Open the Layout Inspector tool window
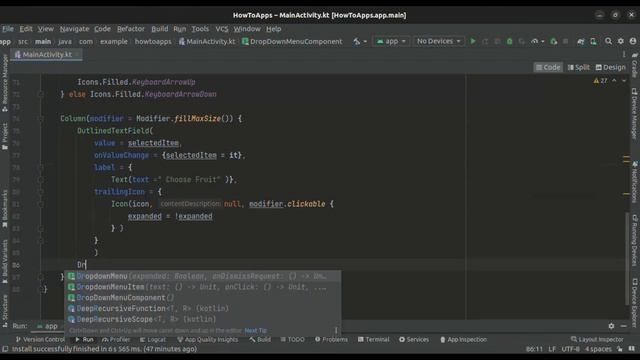This screenshot has height=360, width=640. click(597, 340)
